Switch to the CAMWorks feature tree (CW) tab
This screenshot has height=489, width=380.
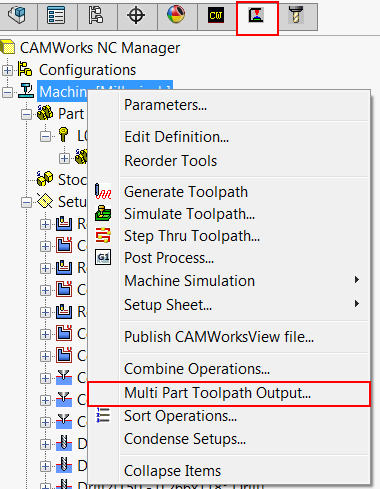(217, 15)
